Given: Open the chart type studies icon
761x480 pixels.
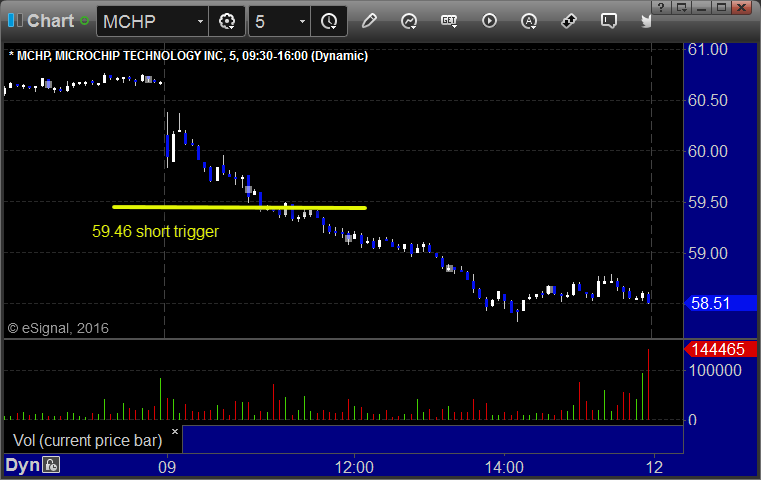Looking at the screenshot, I should [x=409, y=21].
